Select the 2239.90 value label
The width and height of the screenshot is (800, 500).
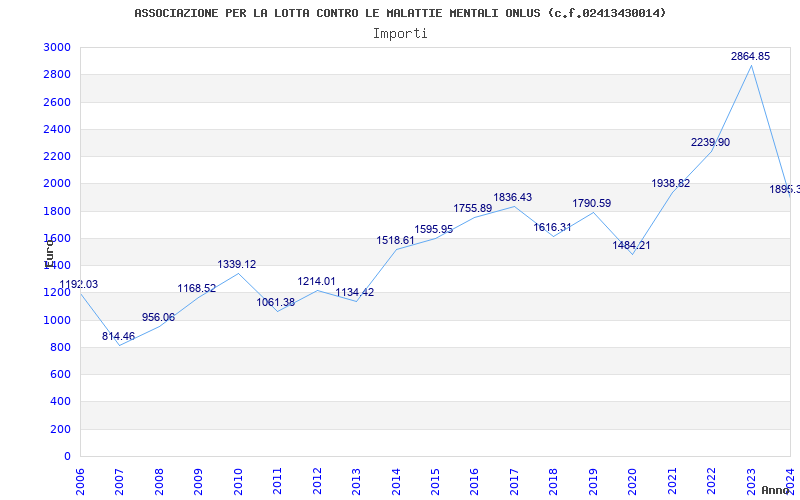(710, 142)
